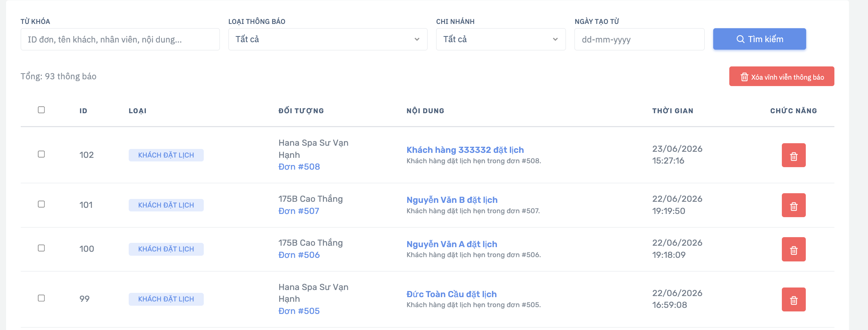Screen dimensions: 868x330
Task: Tick the select-all checkbox in header
Action: point(41,110)
